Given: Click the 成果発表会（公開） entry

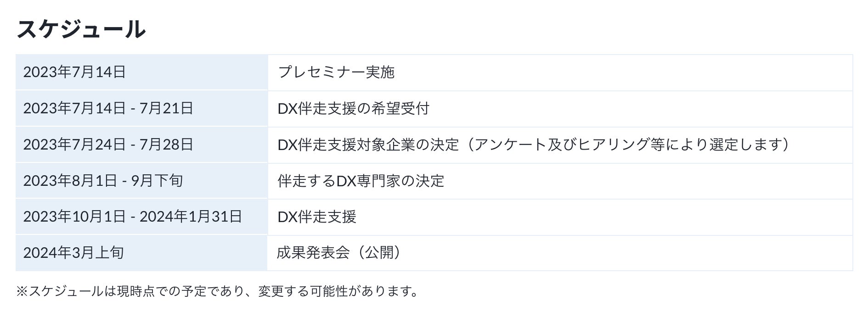Looking at the screenshot, I should [x=339, y=253].
